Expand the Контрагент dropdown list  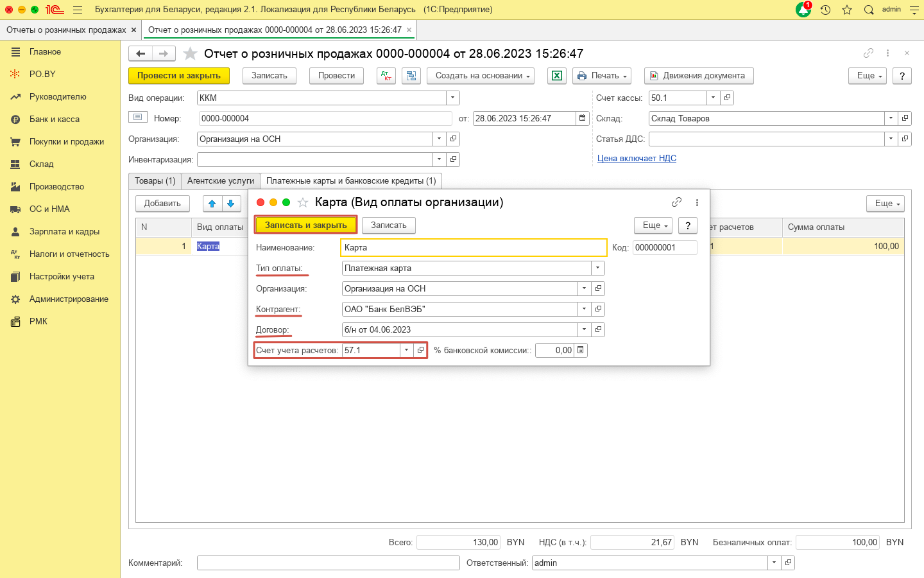click(x=584, y=309)
